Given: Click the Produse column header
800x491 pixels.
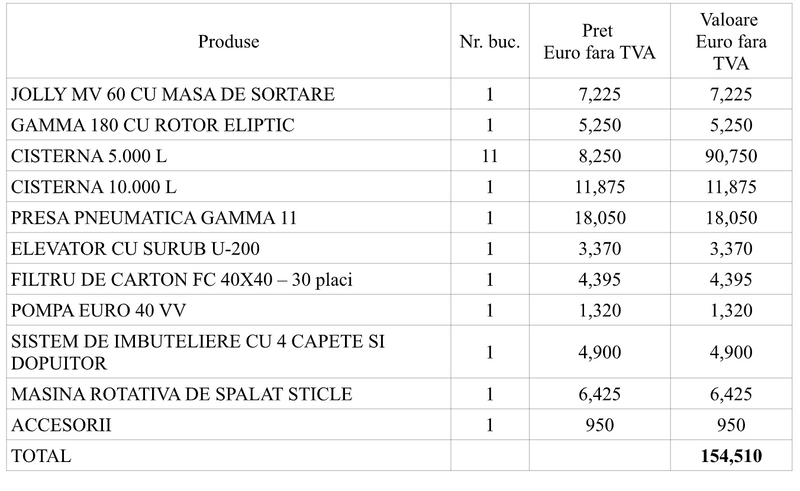Looking at the screenshot, I should pyautogui.click(x=228, y=42).
